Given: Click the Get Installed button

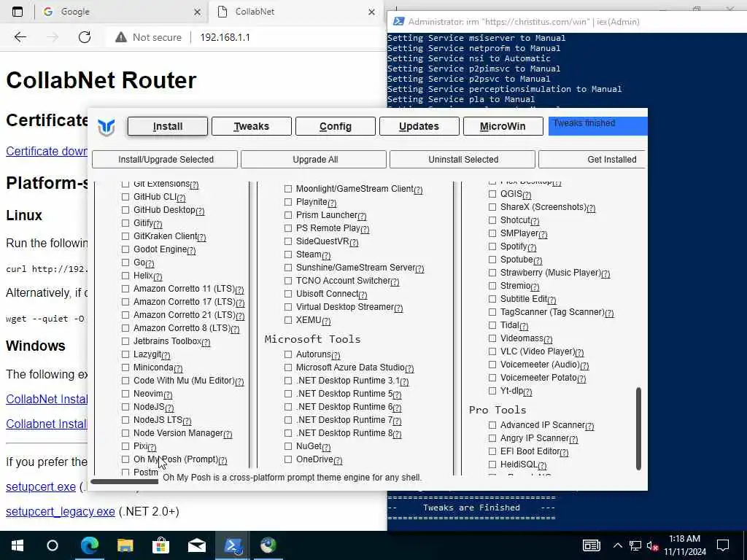Looking at the screenshot, I should [592, 160].
